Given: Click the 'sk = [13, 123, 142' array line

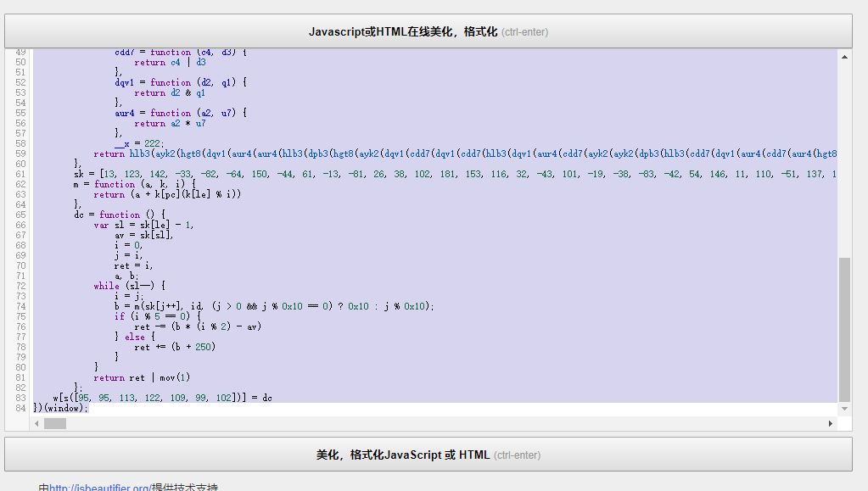Looking at the screenshot, I should coord(455,174).
